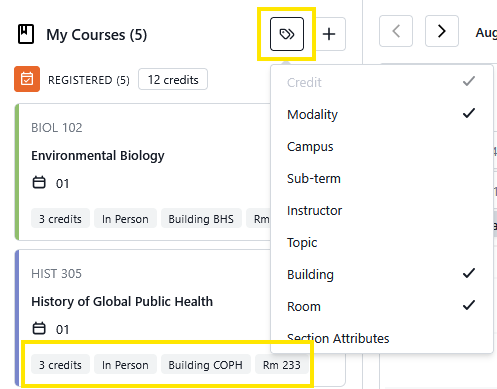Click the Building COPH tag
This screenshot has width=497, height=389.
pos(206,365)
